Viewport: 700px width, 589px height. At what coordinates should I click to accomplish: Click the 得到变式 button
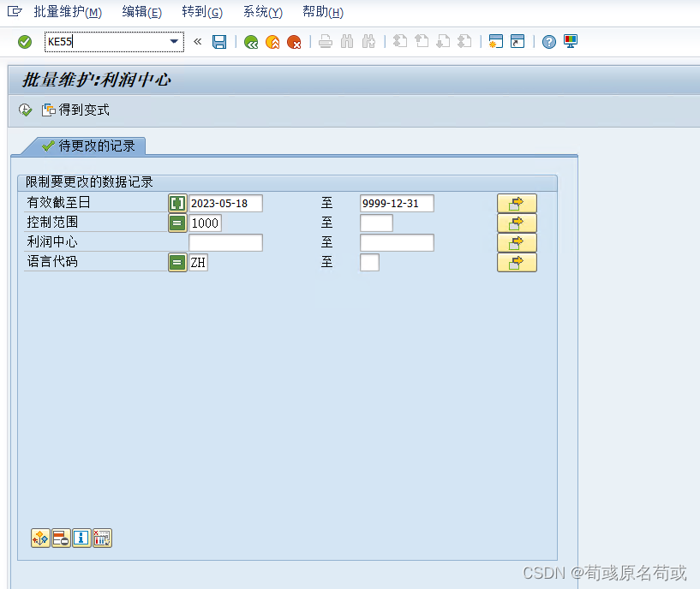[x=75, y=110]
